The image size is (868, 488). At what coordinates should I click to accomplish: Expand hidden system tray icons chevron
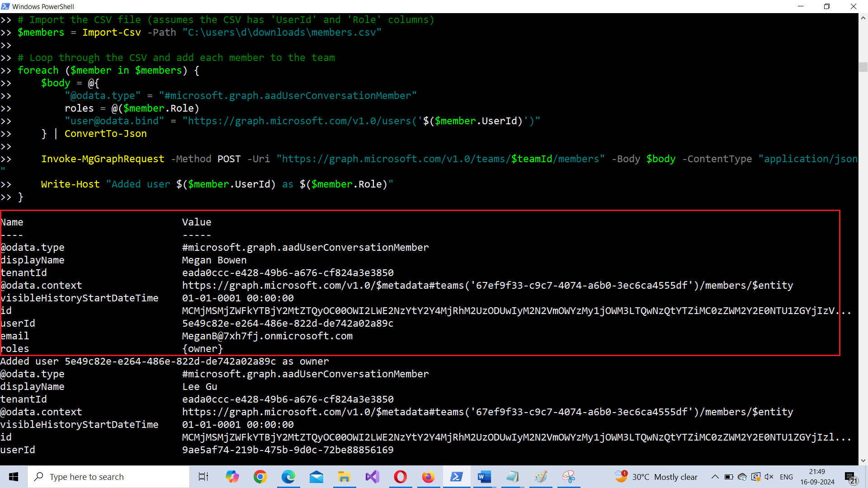(715, 477)
